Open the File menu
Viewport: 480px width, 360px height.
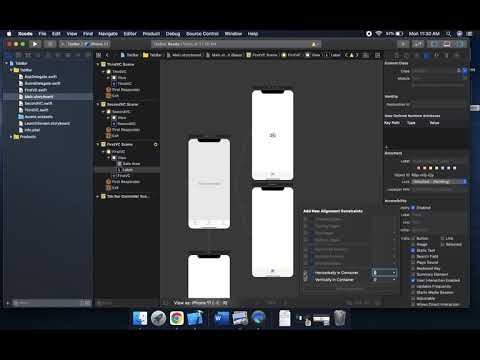[x=42, y=34]
